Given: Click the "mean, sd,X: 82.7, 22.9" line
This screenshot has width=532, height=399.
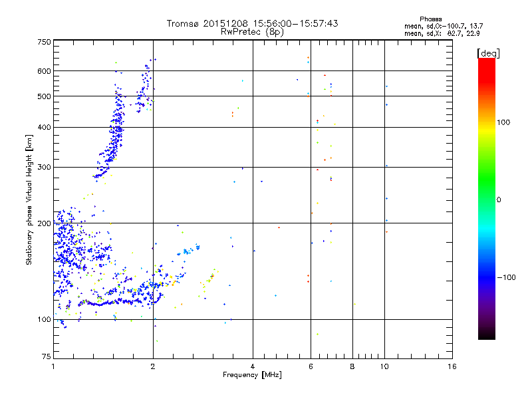Looking at the screenshot, I should (x=442, y=33).
